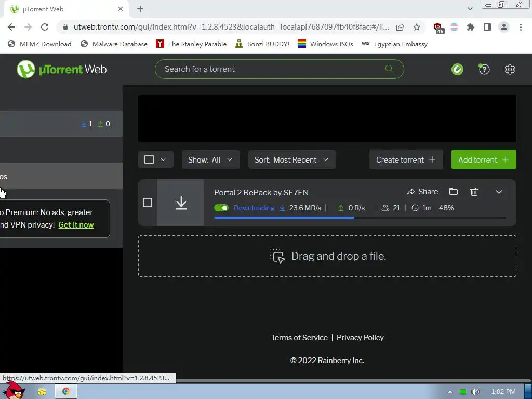The width and height of the screenshot is (532, 399).
Task: Click the green network tray icon
Action: point(463,392)
